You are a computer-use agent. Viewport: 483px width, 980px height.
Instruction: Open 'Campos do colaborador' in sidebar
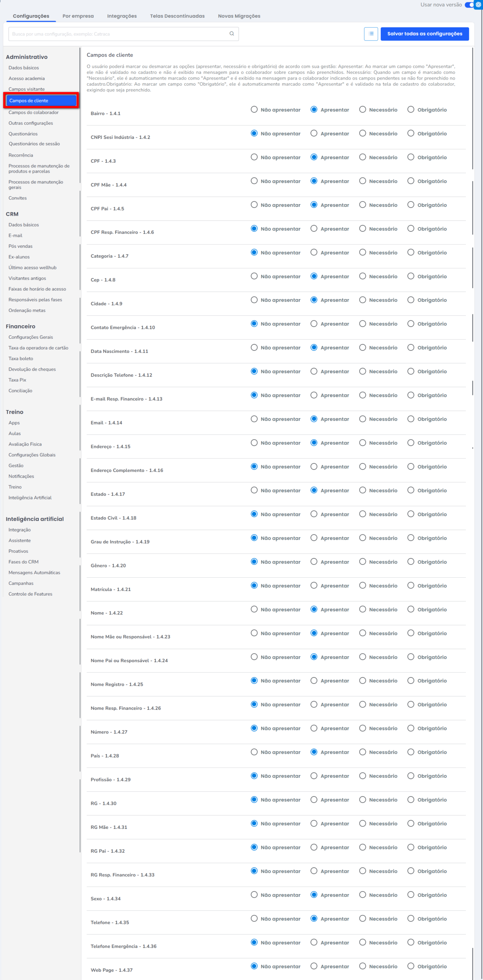click(x=33, y=113)
